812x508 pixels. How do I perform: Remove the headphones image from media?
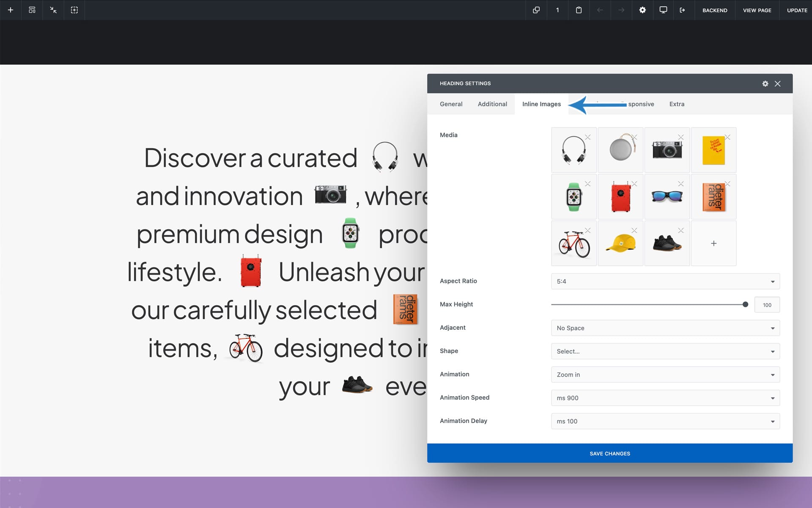tap(588, 137)
